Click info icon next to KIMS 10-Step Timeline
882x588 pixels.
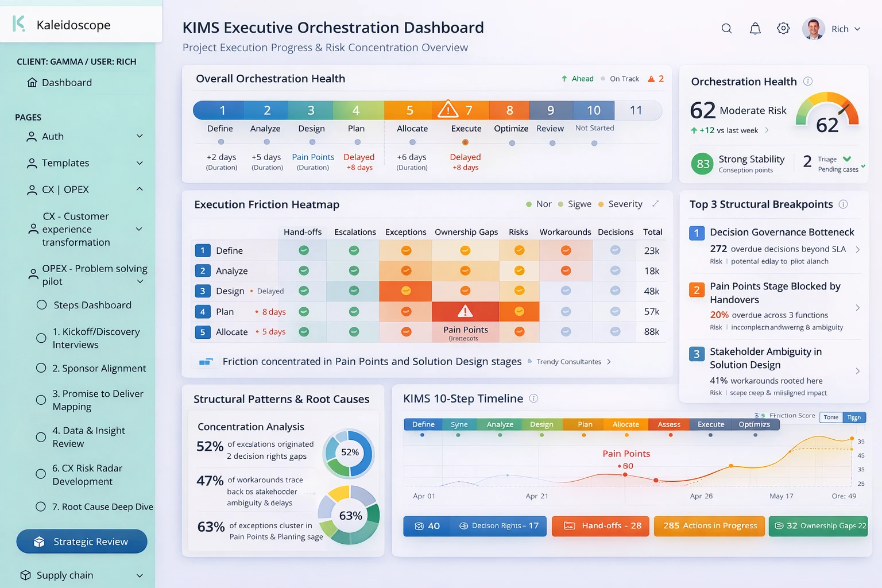click(x=533, y=399)
